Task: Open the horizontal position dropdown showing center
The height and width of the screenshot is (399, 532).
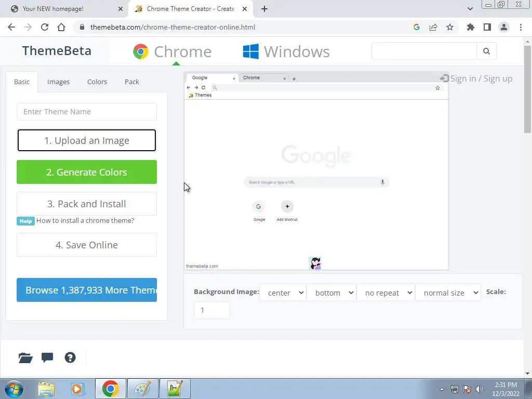Action: click(283, 292)
